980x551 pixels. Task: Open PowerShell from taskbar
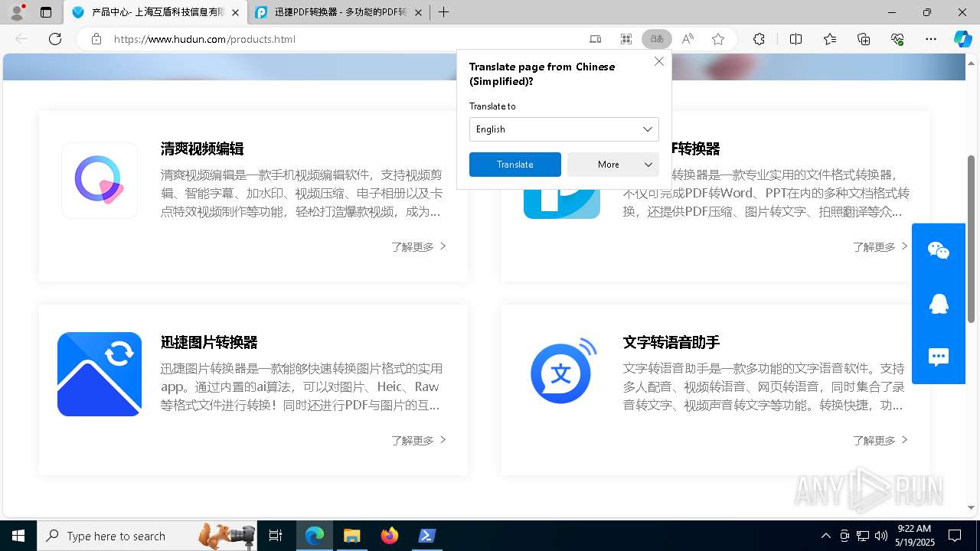click(427, 536)
